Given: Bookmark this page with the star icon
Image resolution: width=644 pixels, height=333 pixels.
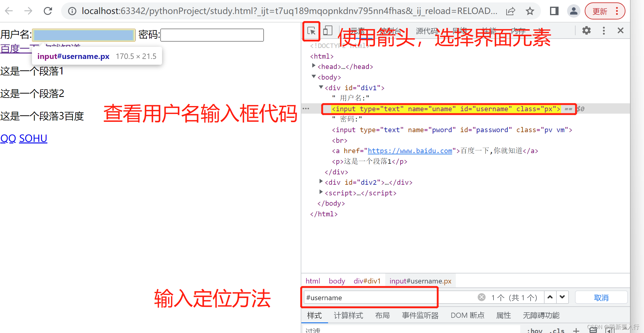Looking at the screenshot, I should (530, 11).
